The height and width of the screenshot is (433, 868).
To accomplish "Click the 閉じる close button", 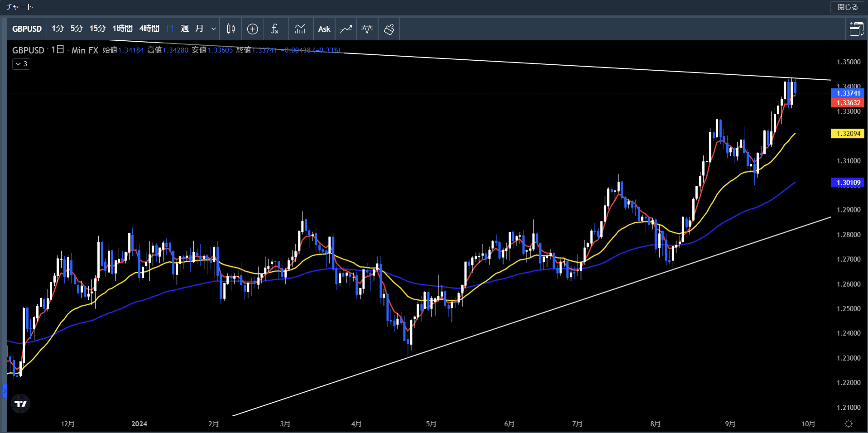I will pos(848,7).
